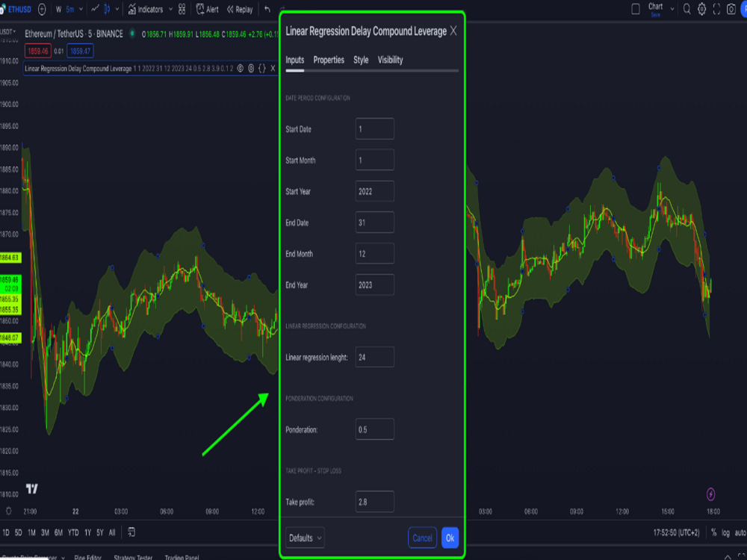Open the compare/add symbol plus icon
Screen dimensions: 747x560
tap(41, 9)
